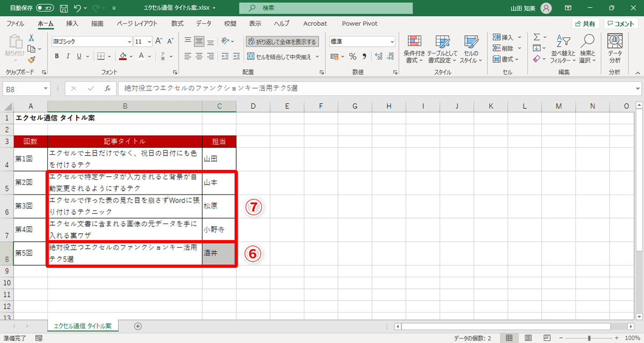Click the Insert Function fx icon
This screenshot has width=644, height=343.
tap(107, 88)
